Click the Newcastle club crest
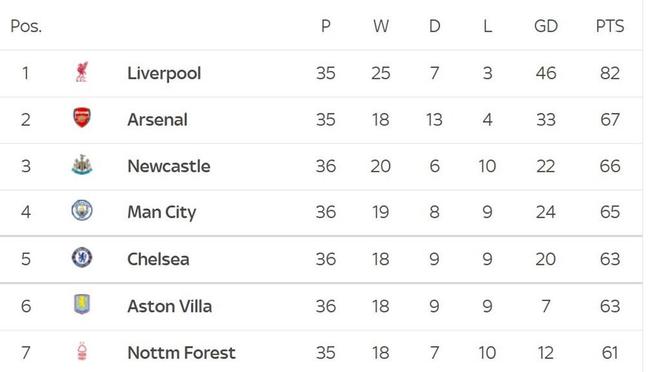 [82, 165]
